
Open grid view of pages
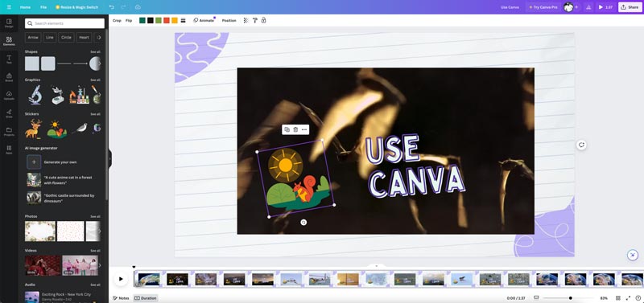[618, 298]
